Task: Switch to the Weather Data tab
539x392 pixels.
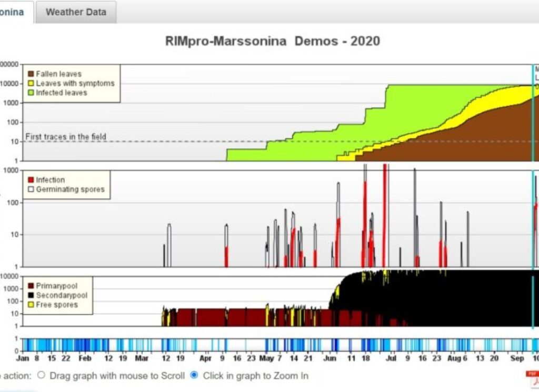Action: coord(76,13)
